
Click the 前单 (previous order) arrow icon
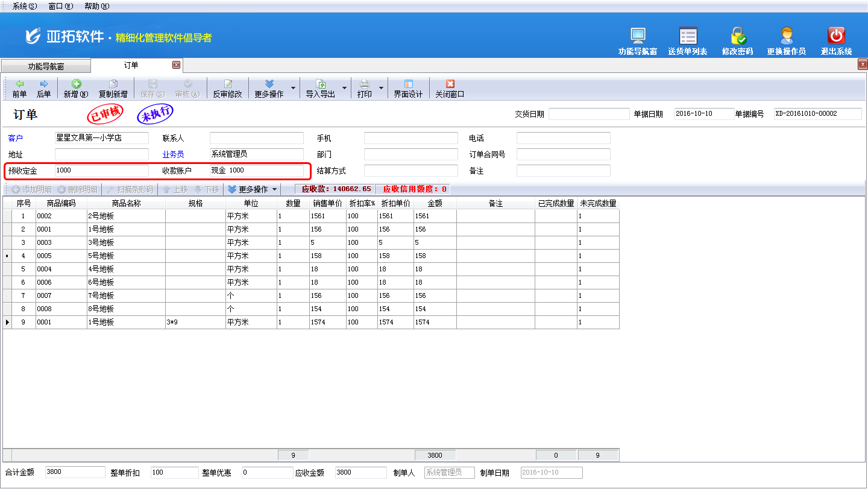[x=20, y=84]
